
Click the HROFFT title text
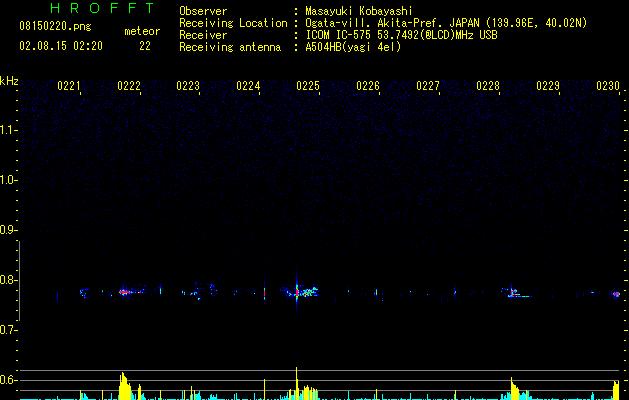coord(103,8)
